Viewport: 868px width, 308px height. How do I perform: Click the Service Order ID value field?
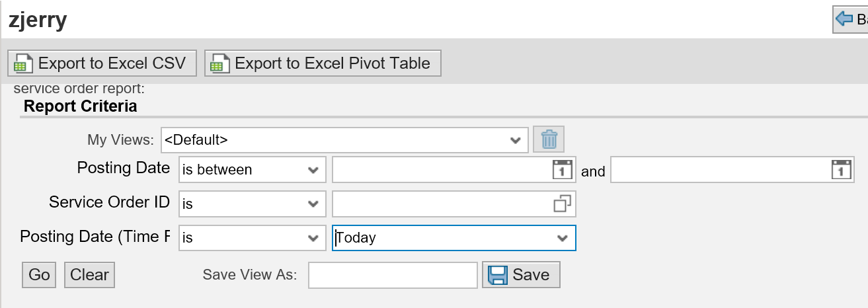tap(454, 204)
